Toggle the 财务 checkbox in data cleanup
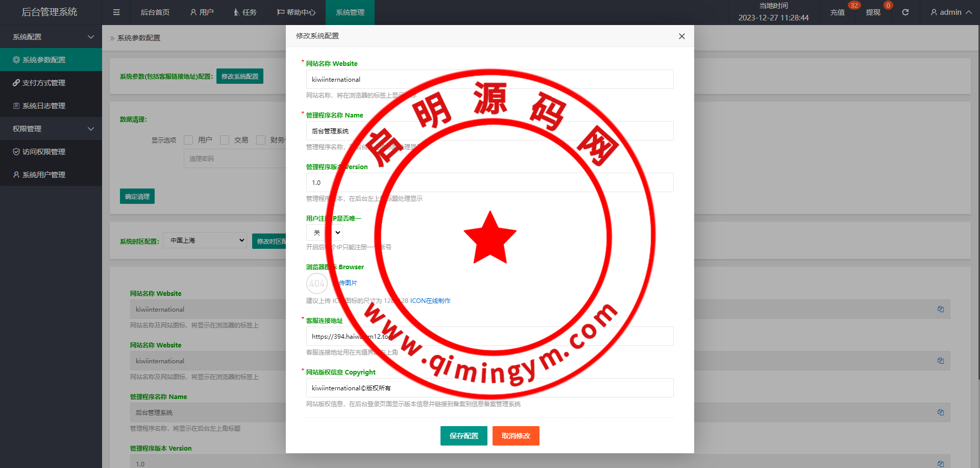This screenshot has width=980, height=468. (x=261, y=140)
